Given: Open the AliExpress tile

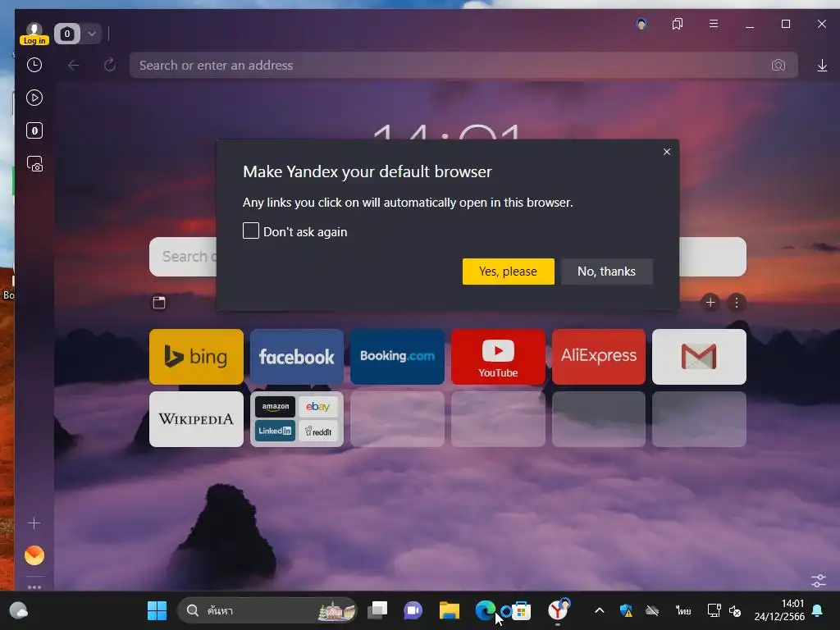Looking at the screenshot, I should (x=598, y=357).
